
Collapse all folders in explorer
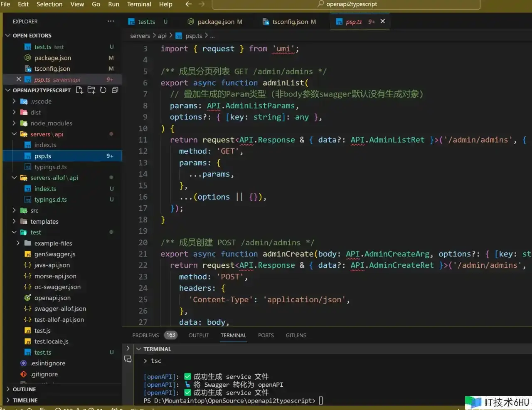point(115,90)
